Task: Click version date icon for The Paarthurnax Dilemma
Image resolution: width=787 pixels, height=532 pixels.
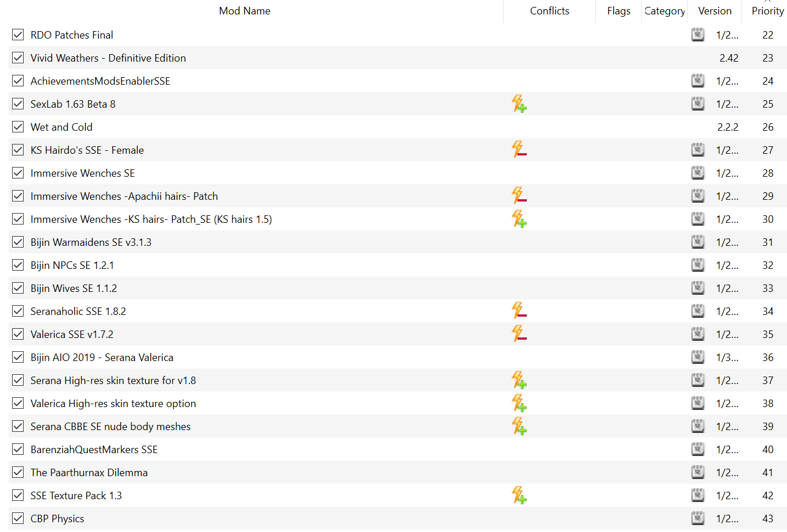Action: tap(698, 472)
